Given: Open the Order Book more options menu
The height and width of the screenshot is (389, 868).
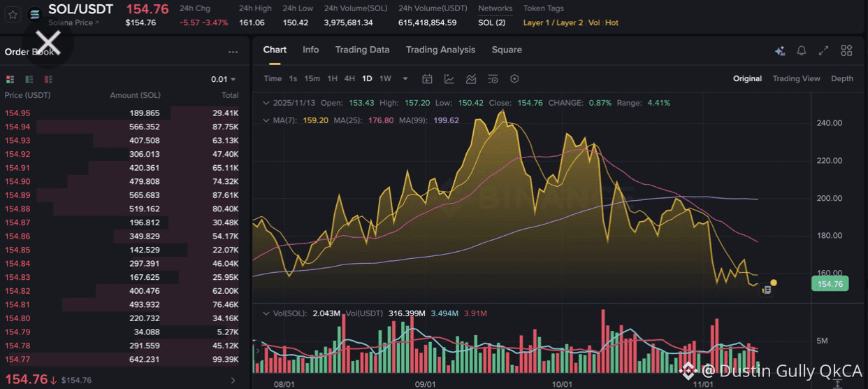Looking at the screenshot, I should 233,52.
